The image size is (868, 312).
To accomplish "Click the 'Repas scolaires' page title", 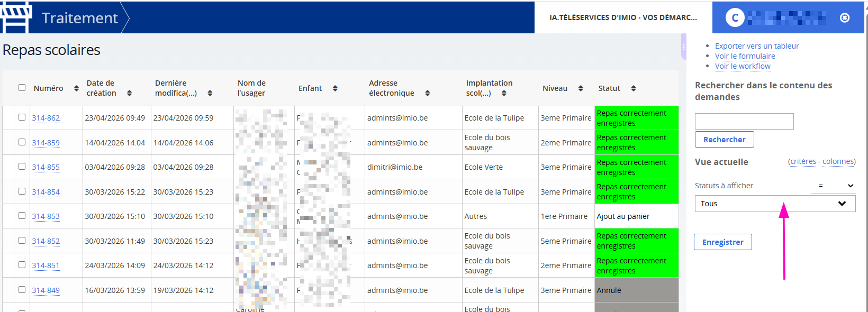I will (51, 50).
